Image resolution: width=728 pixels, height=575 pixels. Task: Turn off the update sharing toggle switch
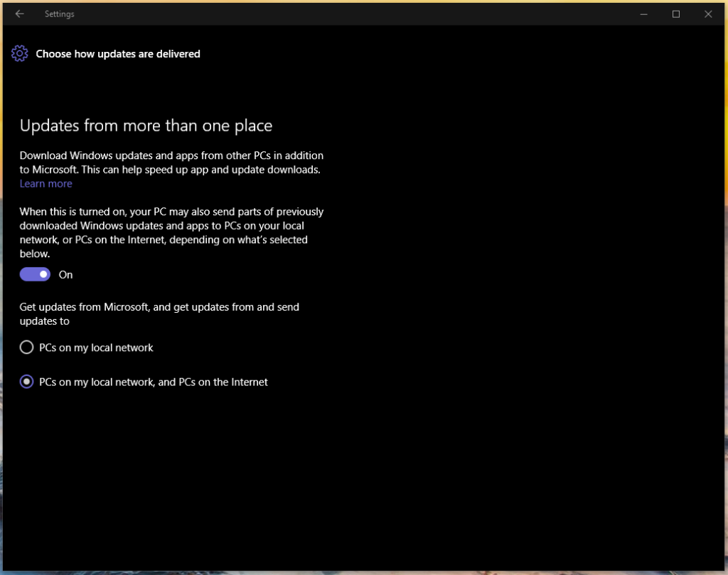[35, 274]
